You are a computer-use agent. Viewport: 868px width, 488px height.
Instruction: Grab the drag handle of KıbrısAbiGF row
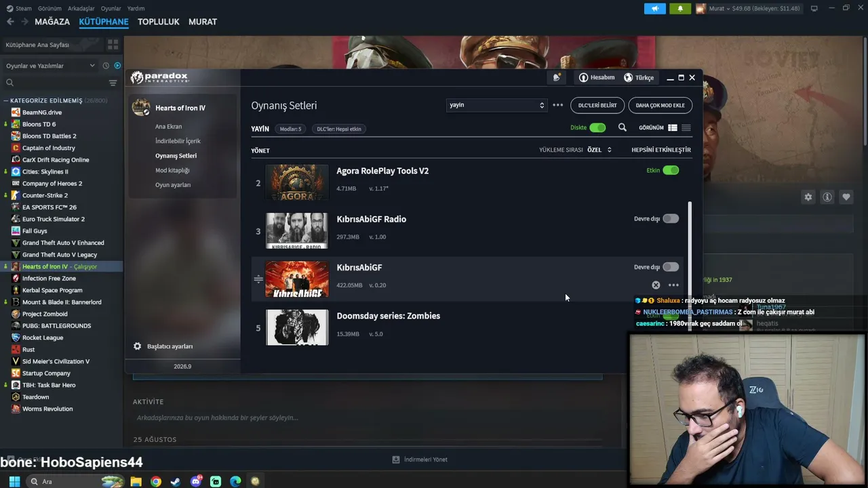(258, 279)
